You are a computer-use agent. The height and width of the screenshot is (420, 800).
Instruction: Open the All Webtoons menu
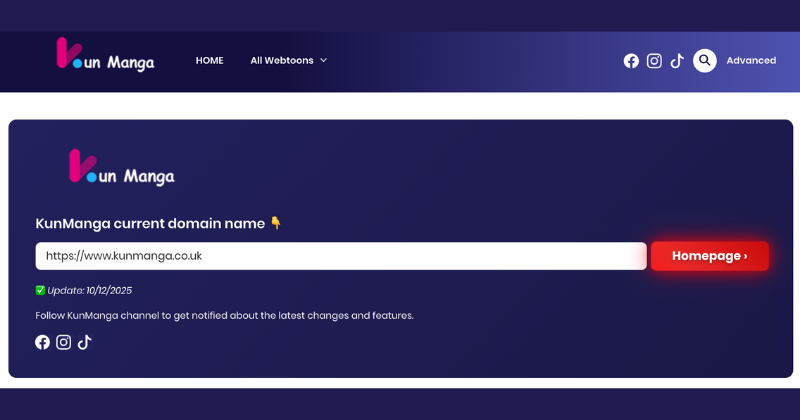click(281, 61)
